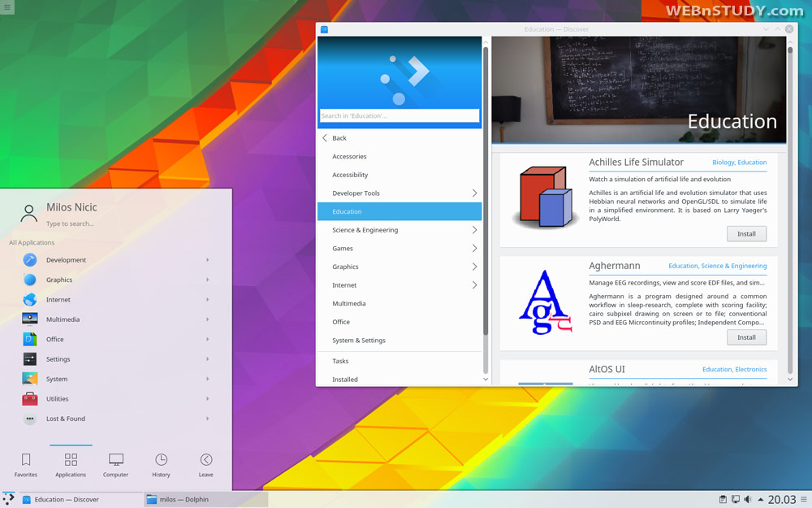Switch to Favorites tab in launcher
Screen dimensions: 812x508
point(26,465)
